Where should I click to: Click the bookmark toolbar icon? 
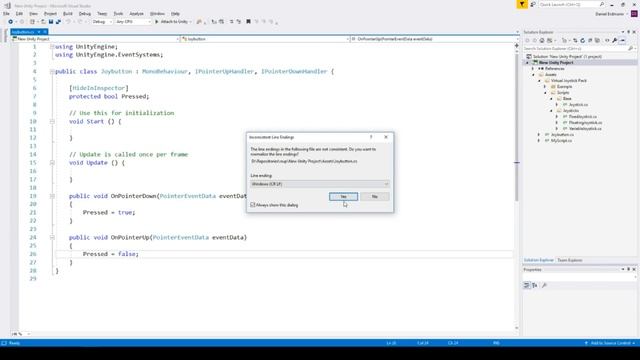(x=248, y=22)
